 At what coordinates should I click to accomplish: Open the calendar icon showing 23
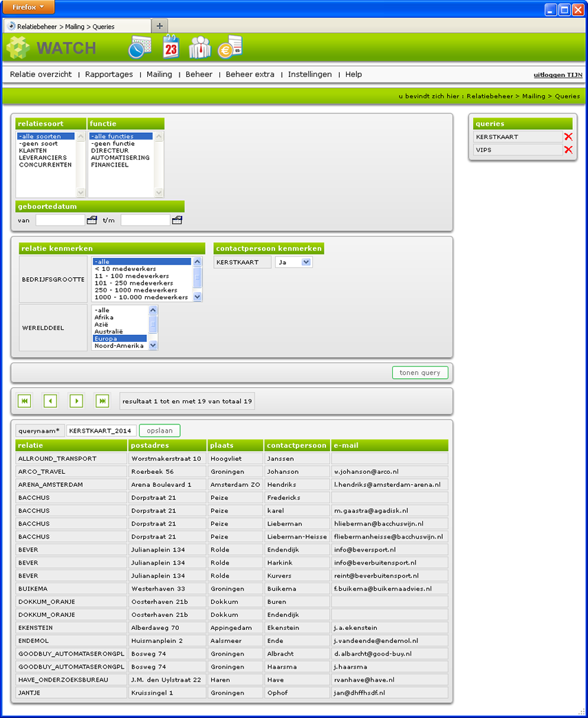pos(171,47)
